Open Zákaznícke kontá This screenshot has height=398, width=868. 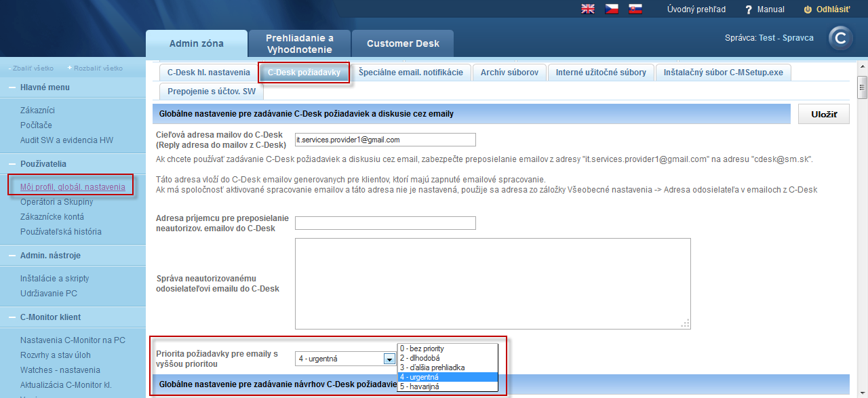52,217
